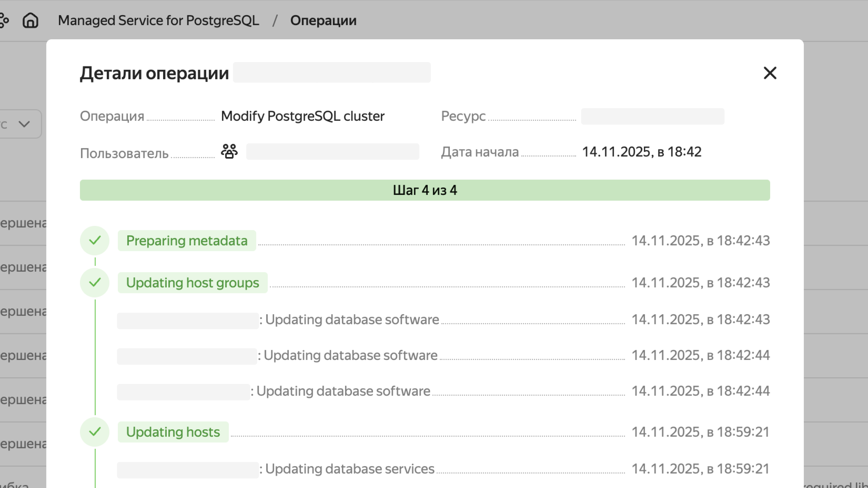Click Updating host groups checkmark icon
868x488 pixels.
pyautogui.click(x=95, y=283)
